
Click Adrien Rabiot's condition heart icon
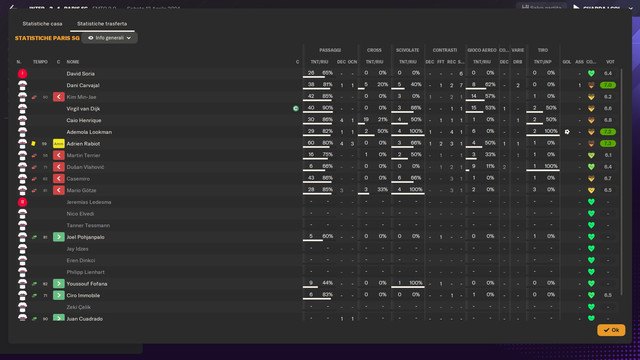(591, 144)
